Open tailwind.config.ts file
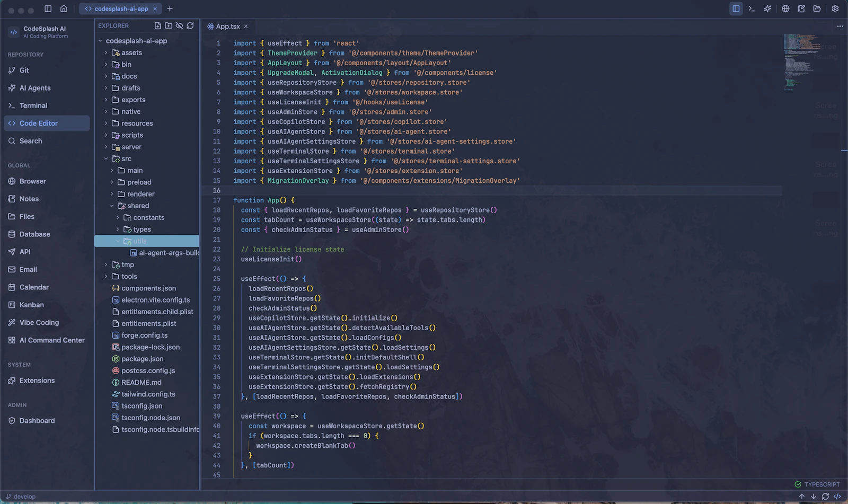The image size is (848, 504). [x=147, y=394]
